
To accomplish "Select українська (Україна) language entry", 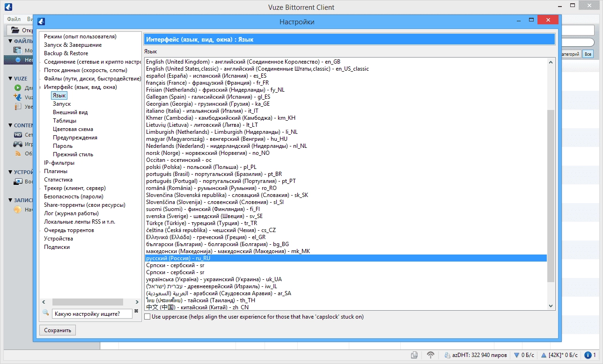I will pyautogui.click(x=346, y=279).
